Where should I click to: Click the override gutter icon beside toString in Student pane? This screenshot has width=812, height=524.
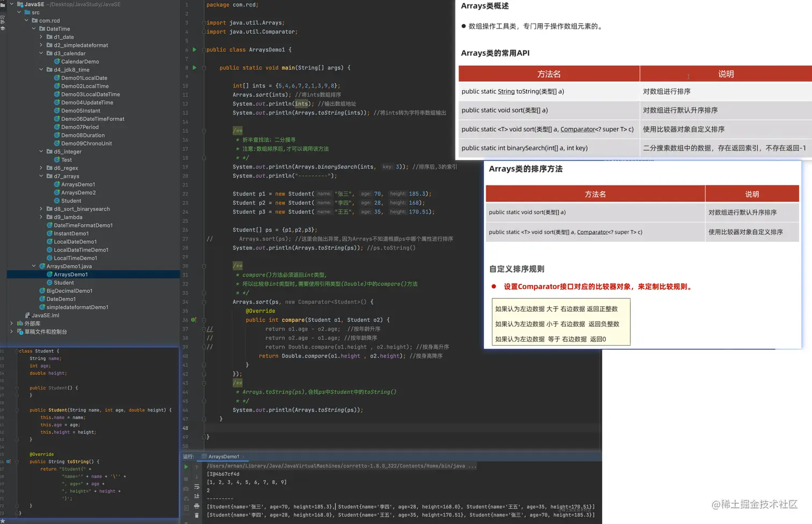(x=8, y=462)
